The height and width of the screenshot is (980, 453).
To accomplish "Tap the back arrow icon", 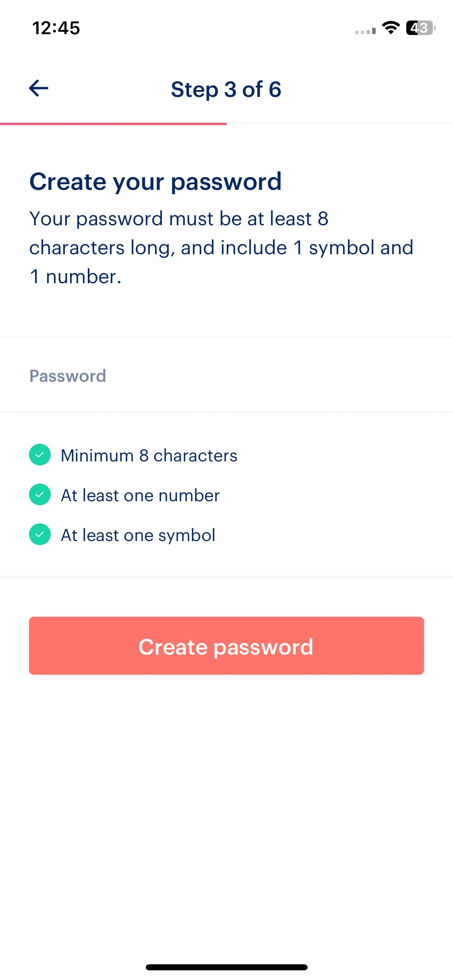I will click(39, 88).
